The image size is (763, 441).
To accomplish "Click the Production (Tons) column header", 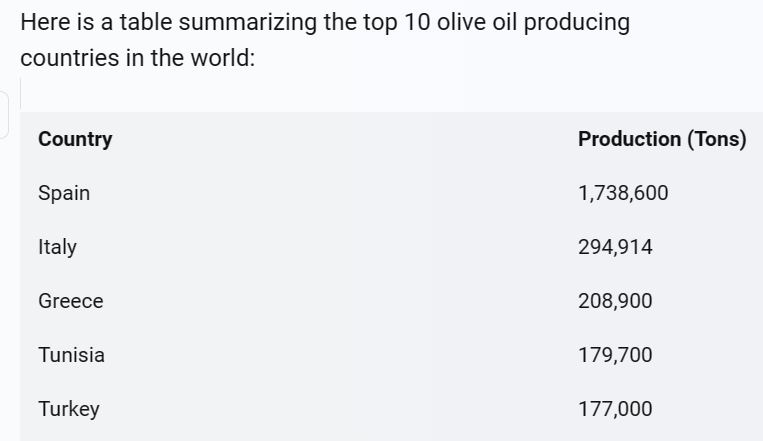I will 662,139.
